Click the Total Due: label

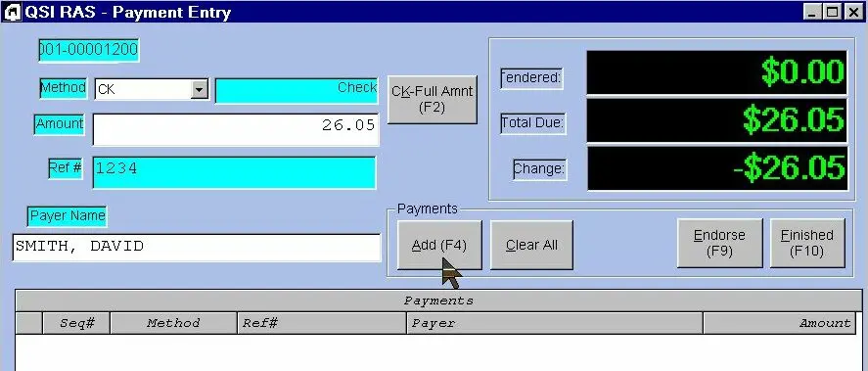[532, 123]
